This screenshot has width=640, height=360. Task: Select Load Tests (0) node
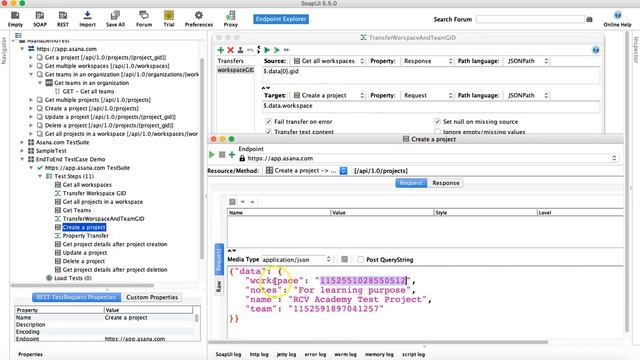[73, 278]
